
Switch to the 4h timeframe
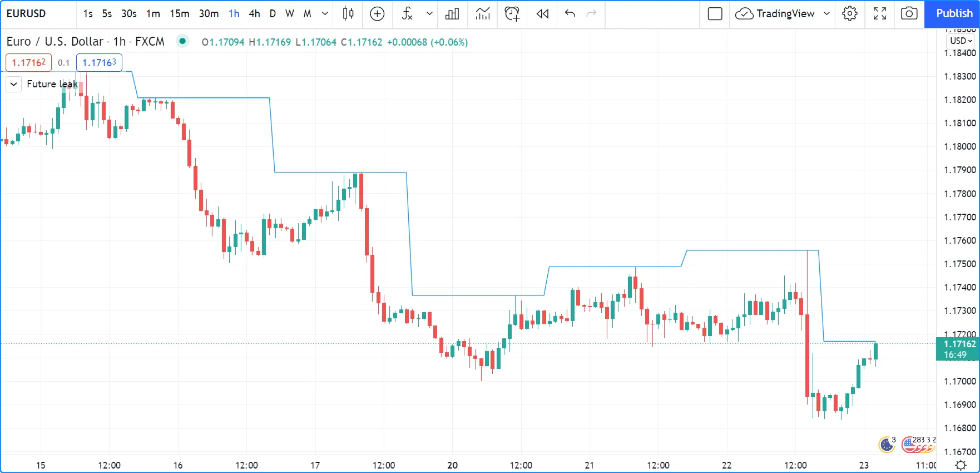[x=254, y=14]
